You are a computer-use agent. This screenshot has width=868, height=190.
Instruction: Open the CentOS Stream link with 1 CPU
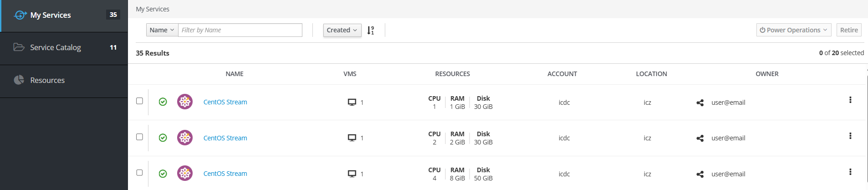(225, 102)
